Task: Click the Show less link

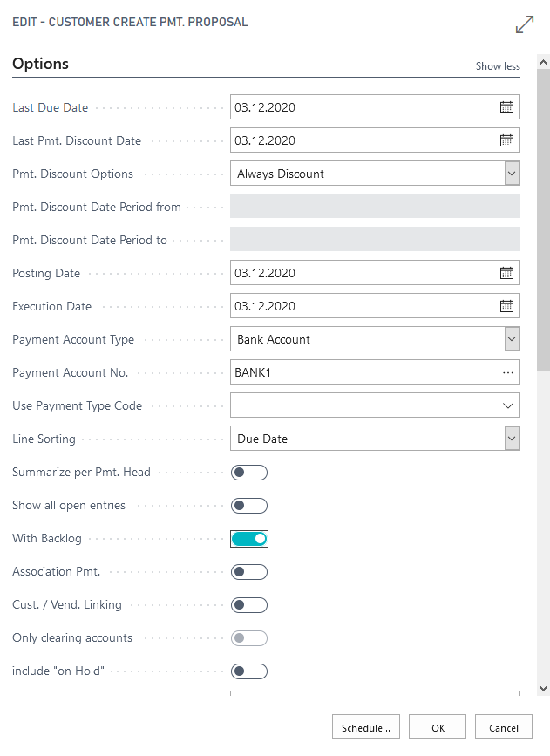Action: coord(498,66)
